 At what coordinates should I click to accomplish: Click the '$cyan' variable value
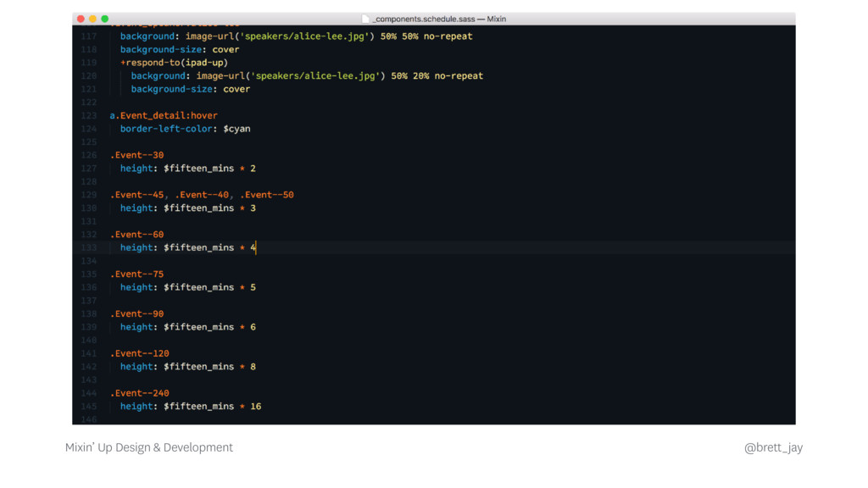coord(237,129)
